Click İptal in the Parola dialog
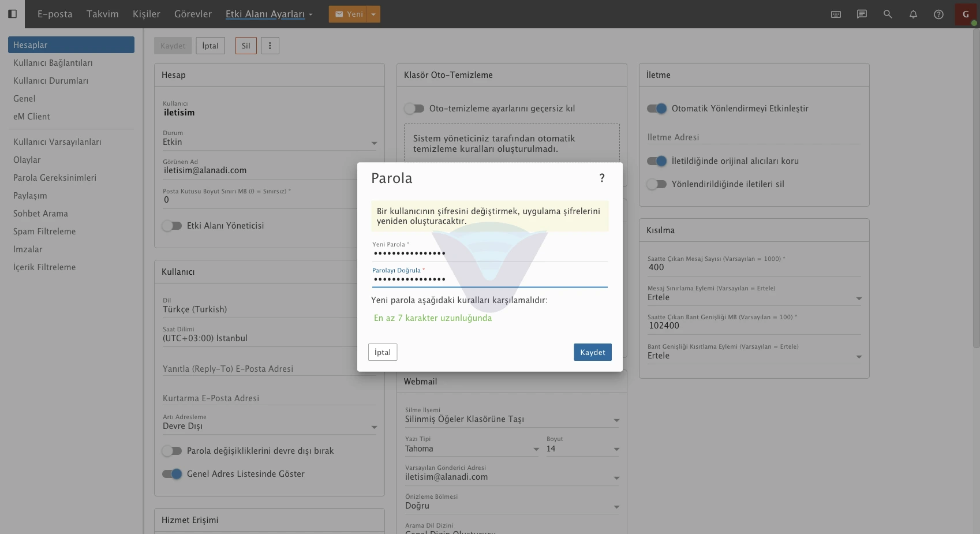The width and height of the screenshot is (980, 534). pyautogui.click(x=383, y=352)
